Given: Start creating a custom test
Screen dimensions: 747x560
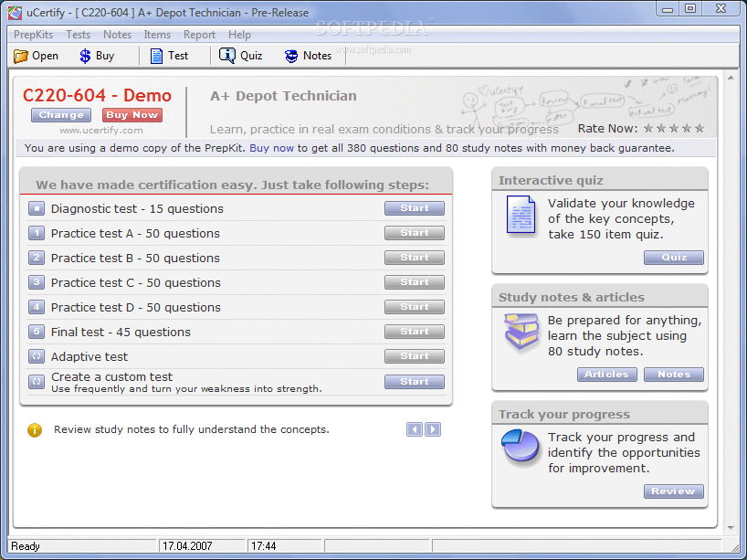Looking at the screenshot, I should (x=415, y=382).
